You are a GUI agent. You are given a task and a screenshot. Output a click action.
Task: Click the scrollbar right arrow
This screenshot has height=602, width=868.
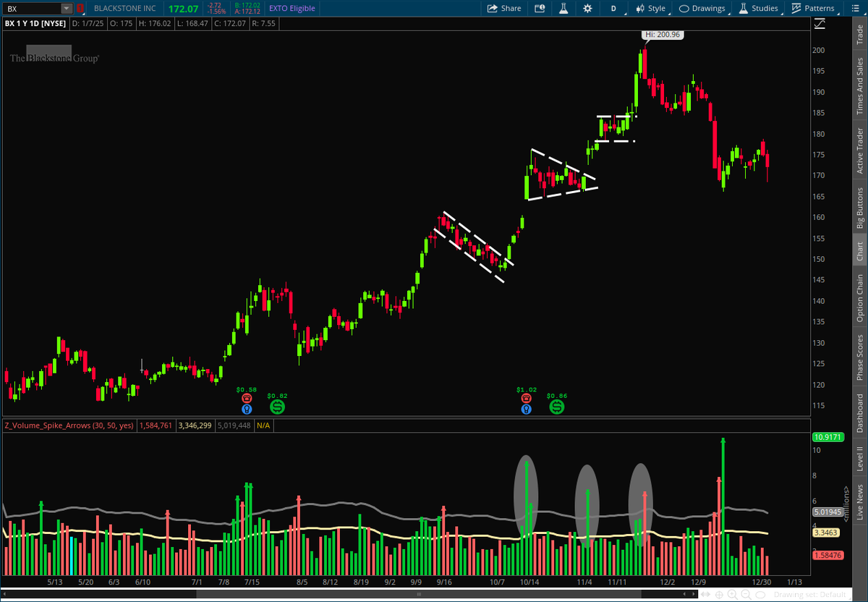point(692,594)
